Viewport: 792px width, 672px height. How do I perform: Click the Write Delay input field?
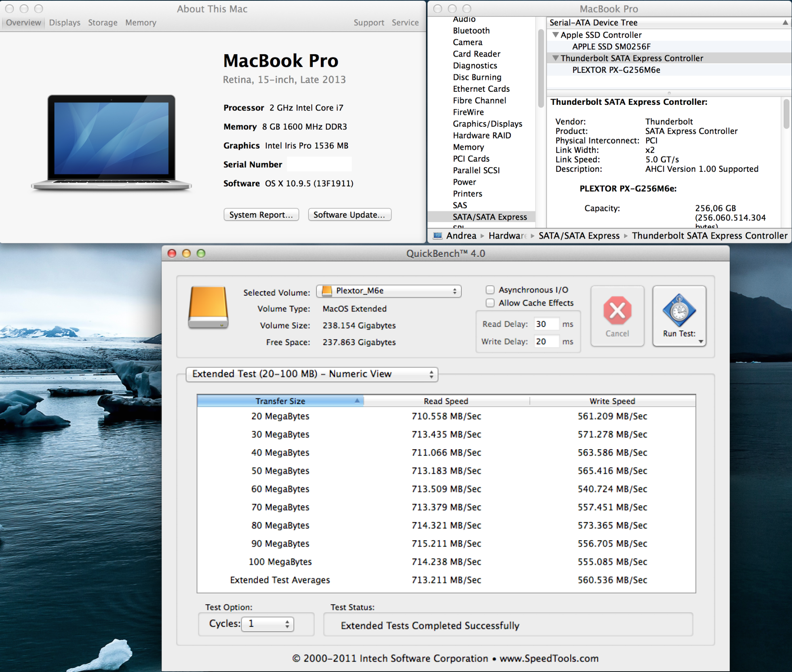[546, 342]
